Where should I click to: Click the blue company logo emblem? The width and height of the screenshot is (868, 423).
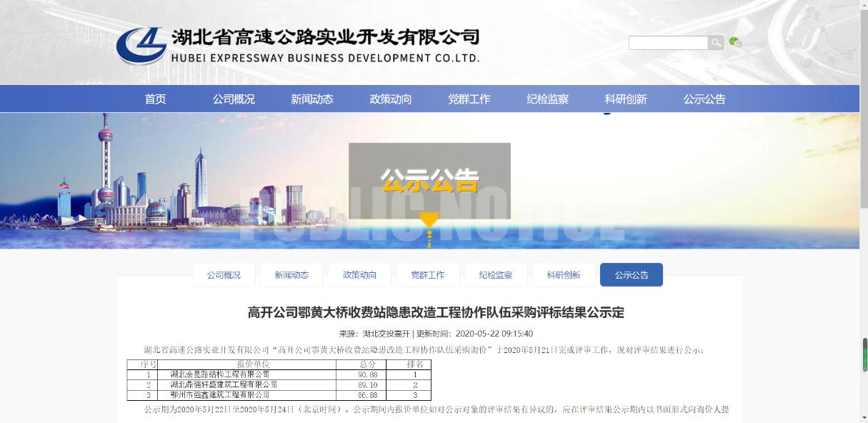coord(141,46)
